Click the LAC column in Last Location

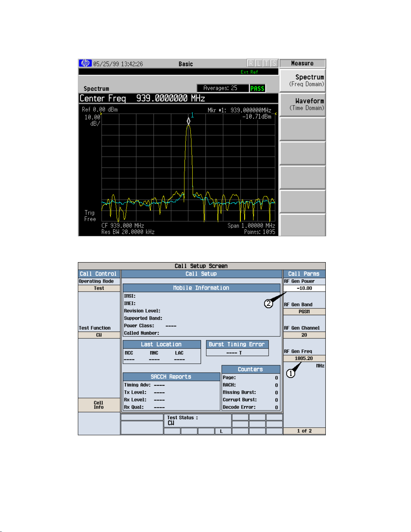179,356
